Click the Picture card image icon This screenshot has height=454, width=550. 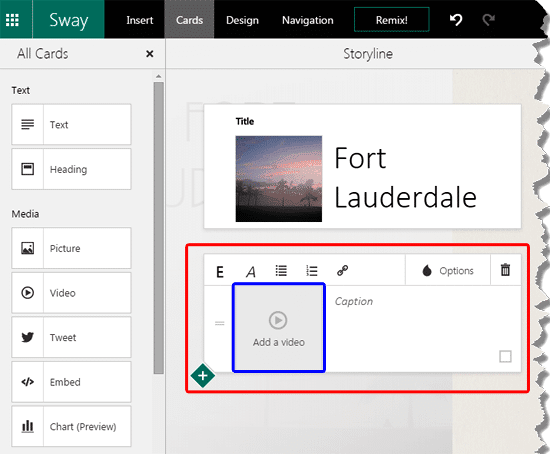click(27, 248)
